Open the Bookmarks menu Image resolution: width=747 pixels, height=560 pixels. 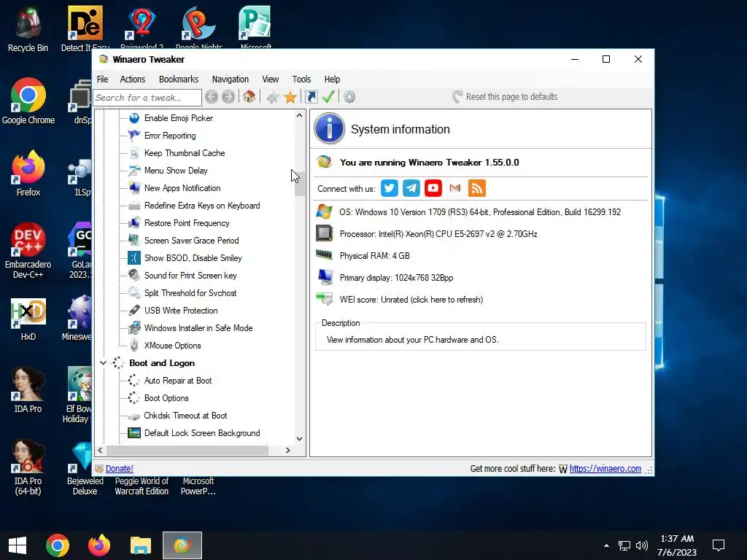(x=179, y=79)
